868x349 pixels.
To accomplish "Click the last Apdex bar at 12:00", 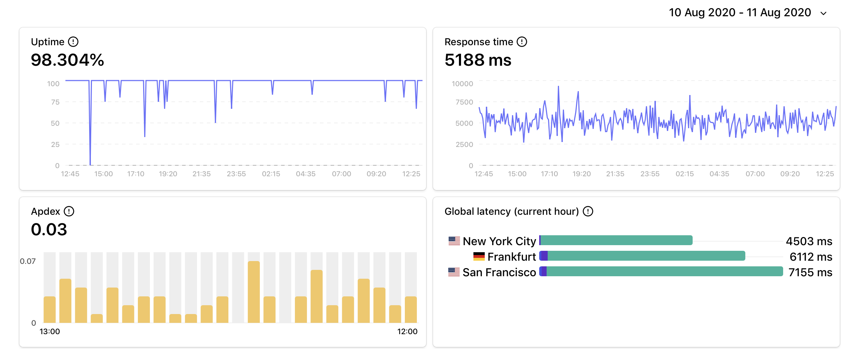I will tap(410, 309).
